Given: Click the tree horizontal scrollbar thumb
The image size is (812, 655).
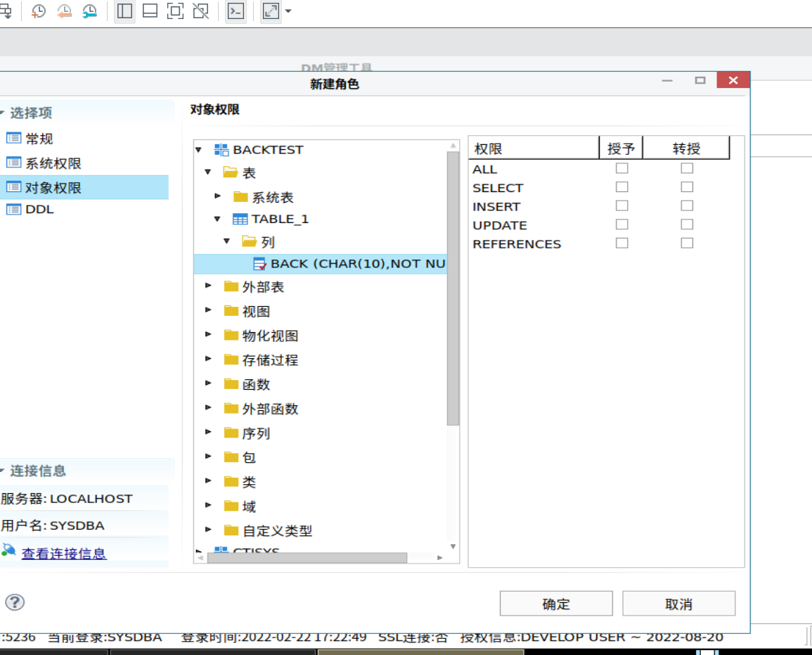Looking at the screenshot, I should (307, 558).
